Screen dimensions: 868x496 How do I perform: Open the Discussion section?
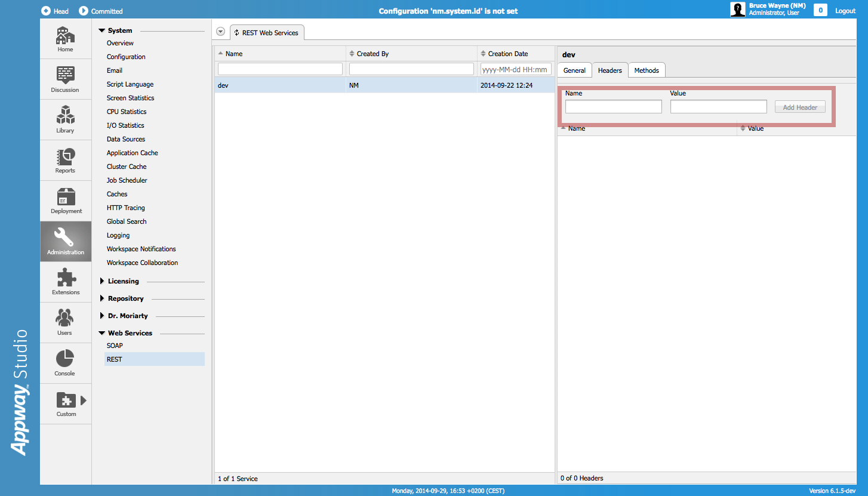coord(66,79)
